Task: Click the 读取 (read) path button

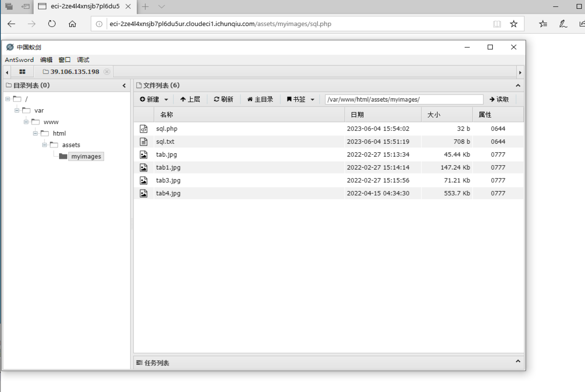Action: (x=499, y=99)
